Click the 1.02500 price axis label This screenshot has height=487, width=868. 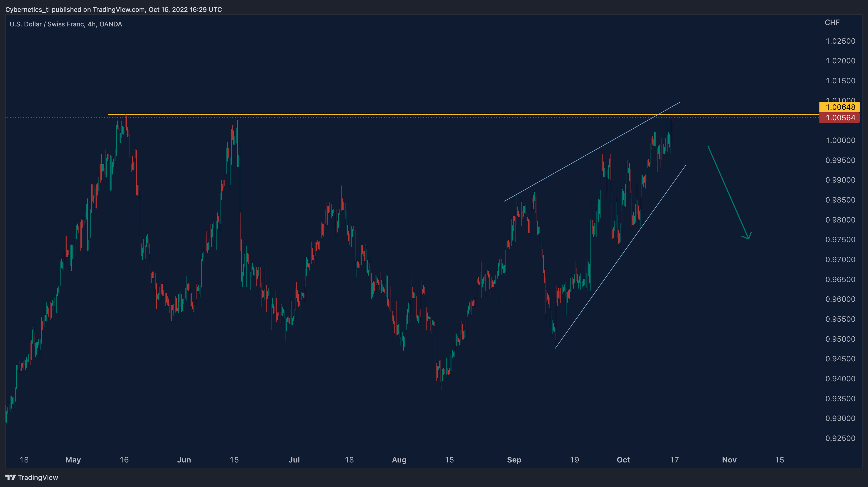click(x=840, y=41)
